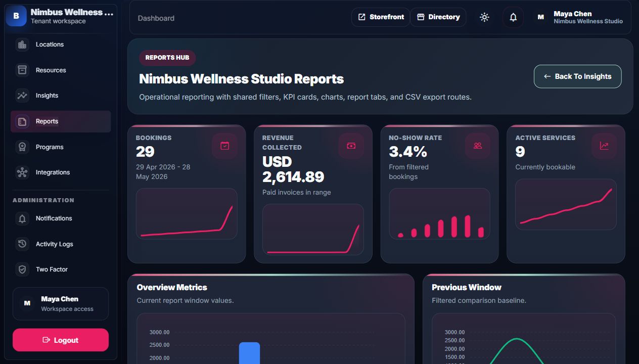Click the Resources archive box icon
This screenshot has width=639, height=364.
[x=22, y=70]
